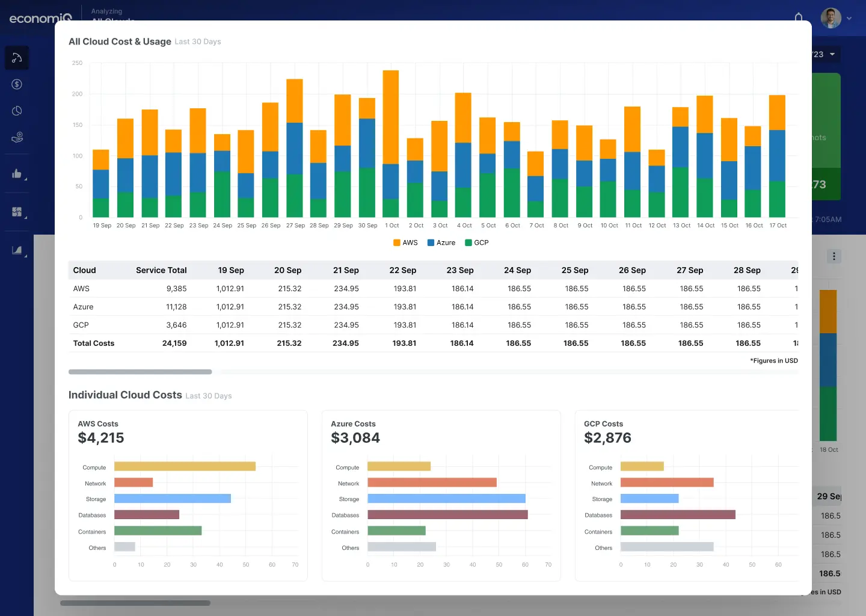Select the Azure row label in table
Image resolution: width=866 pixels, height=616 pixels.
click(83, 307)
